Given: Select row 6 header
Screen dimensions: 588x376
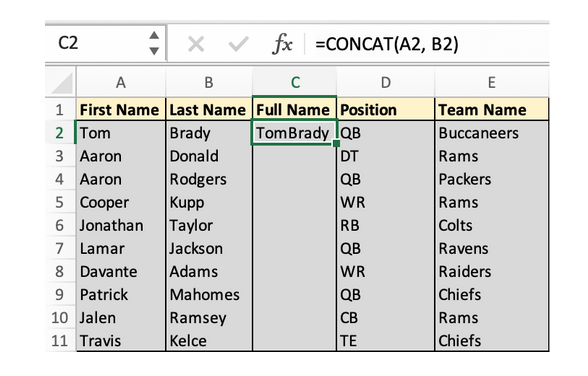Looking at the screenshot, I should (60, 225).
